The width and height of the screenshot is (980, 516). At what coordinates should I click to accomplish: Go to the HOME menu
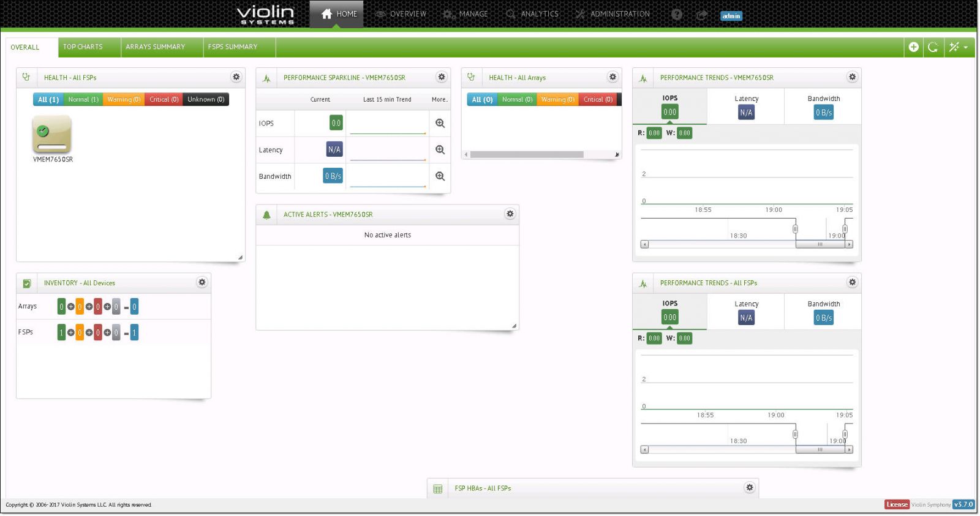tap(336, 14)
